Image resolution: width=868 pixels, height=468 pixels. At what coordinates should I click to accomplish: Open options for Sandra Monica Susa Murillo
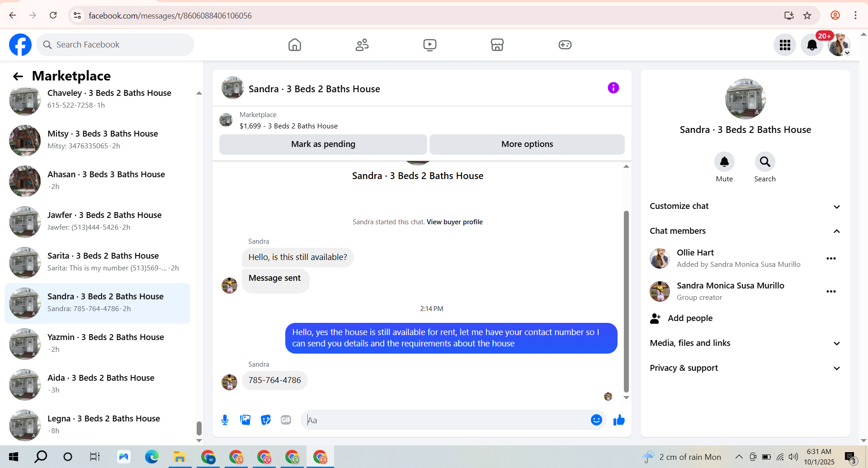(x=831, y=292)
